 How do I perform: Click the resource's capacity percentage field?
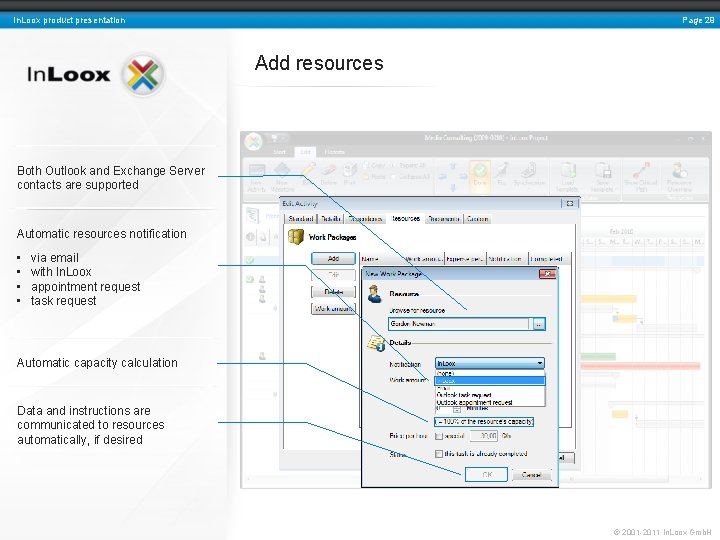(484, 421)
